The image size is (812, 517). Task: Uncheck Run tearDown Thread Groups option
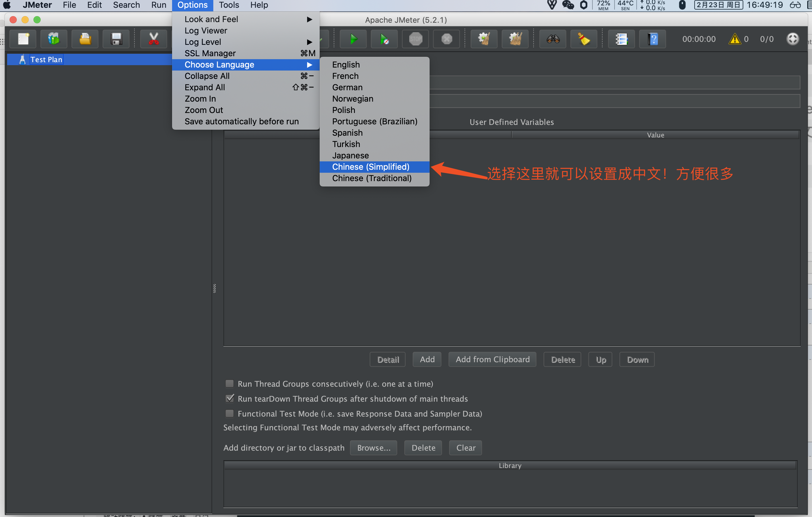(x=230, y=399)
